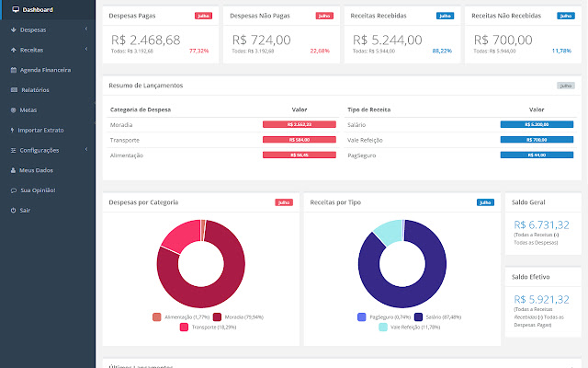Click Saldo Geral value R$ 6.731,32
The height and width of the screenshot is (368, 588).
[541, 224]
